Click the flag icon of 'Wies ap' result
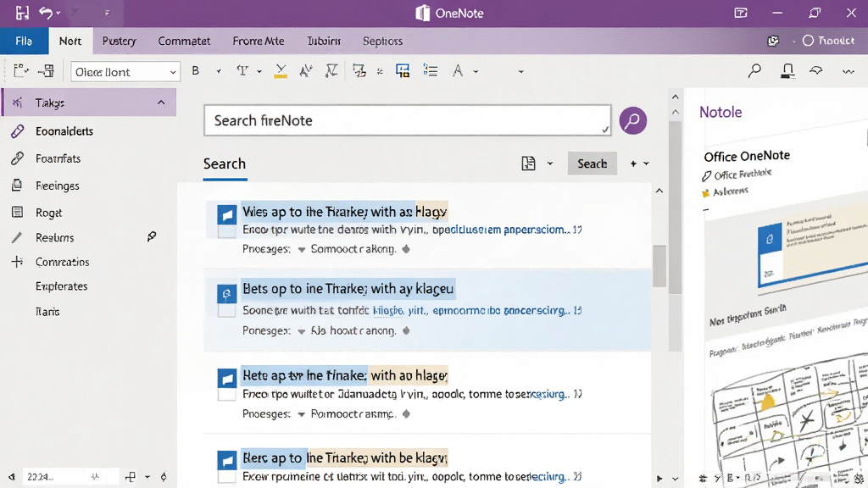This screenshot has width=868, height=488. (227, 214)
